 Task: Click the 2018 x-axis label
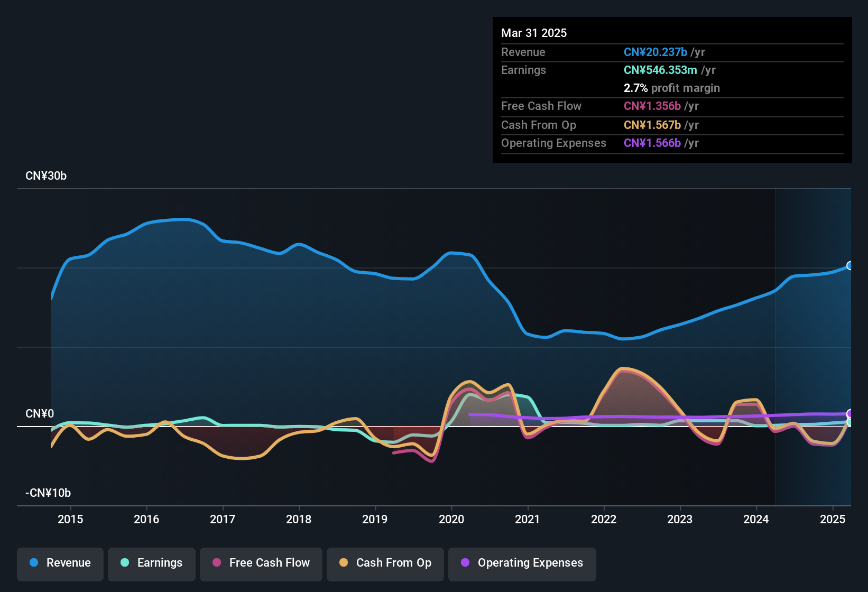tap(299, 519)
